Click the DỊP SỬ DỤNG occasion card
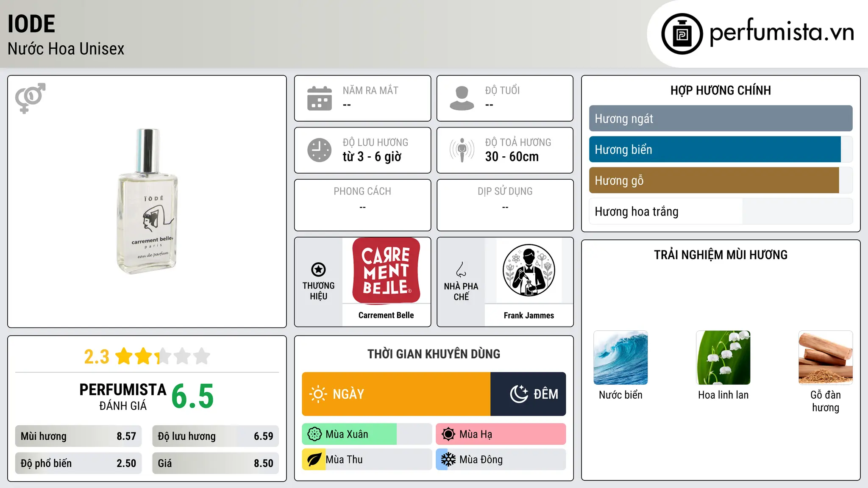Viewport: 868px width, 488px height. pyautogui.click(x=505, y=205)
